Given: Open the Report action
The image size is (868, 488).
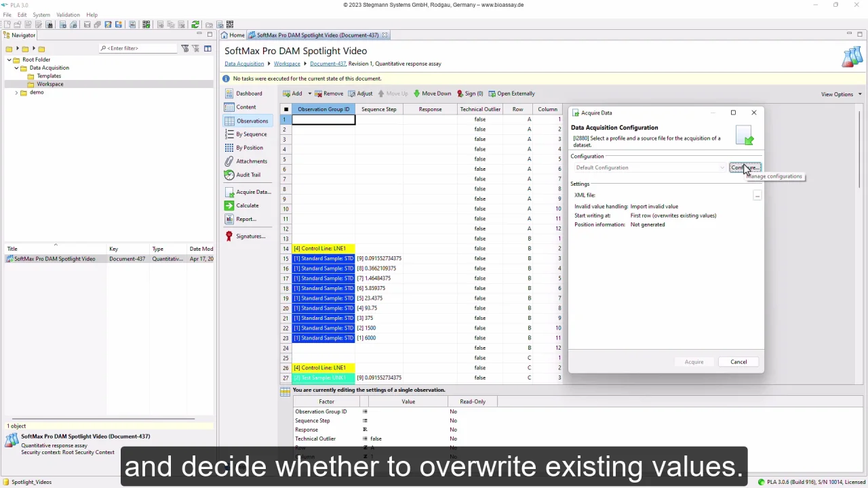Looking at the screenshot, I should click(x=241, y=219).
